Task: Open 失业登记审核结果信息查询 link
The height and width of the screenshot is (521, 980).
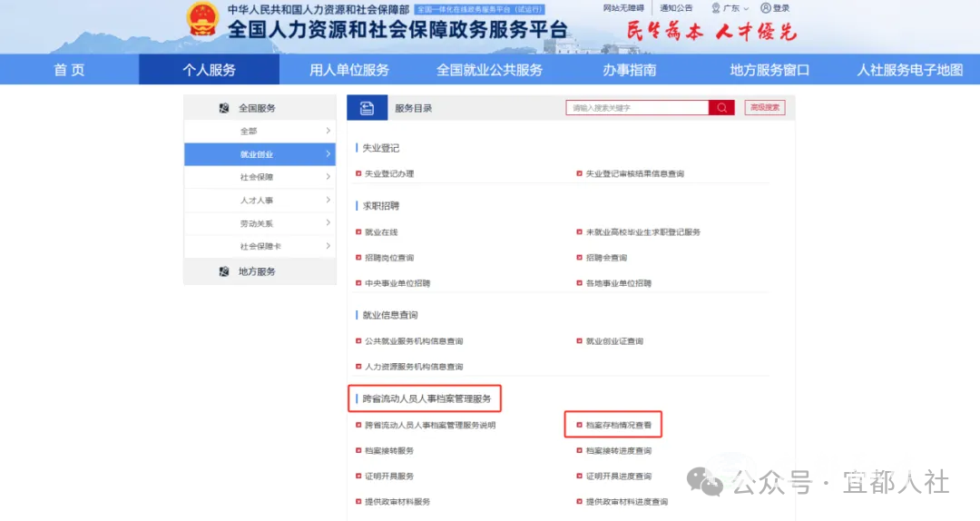Action: [634, 174]
